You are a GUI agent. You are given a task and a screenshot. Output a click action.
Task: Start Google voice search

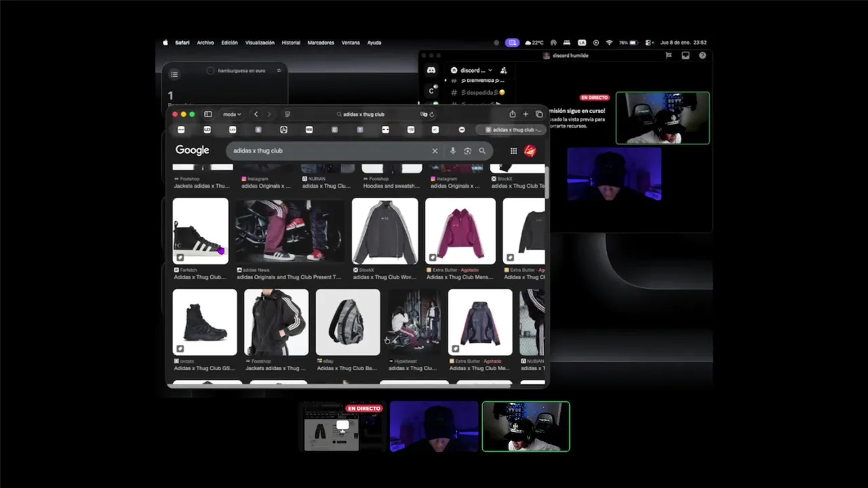click(453, 151)
